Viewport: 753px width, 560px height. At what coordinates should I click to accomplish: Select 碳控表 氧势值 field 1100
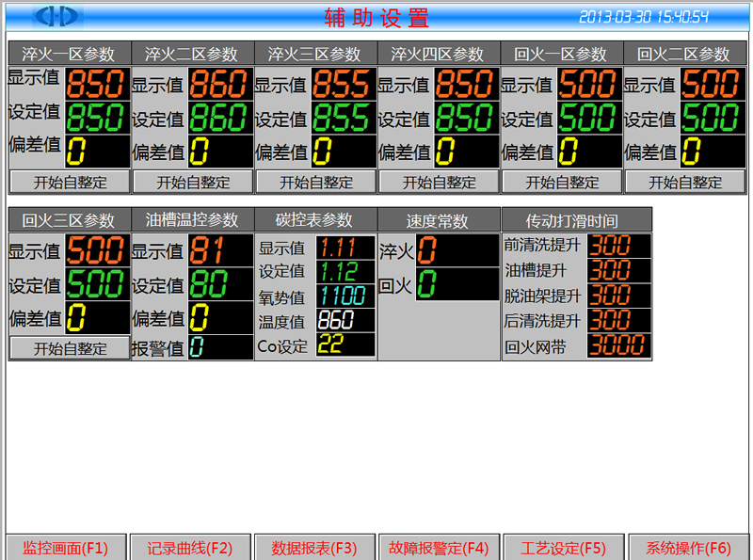point(345,296)
